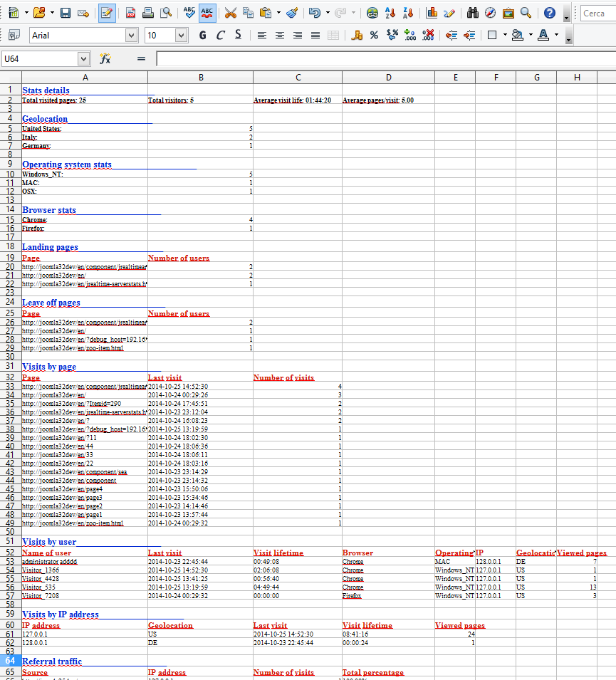Open the Function Wizard
The image size is (616, 680).
pos(105,58)
